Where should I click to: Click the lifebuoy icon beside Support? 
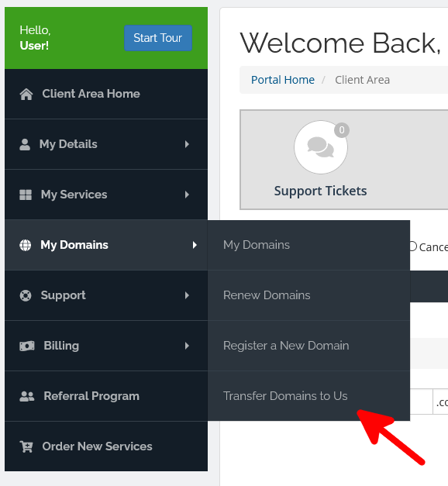point(26,295)
